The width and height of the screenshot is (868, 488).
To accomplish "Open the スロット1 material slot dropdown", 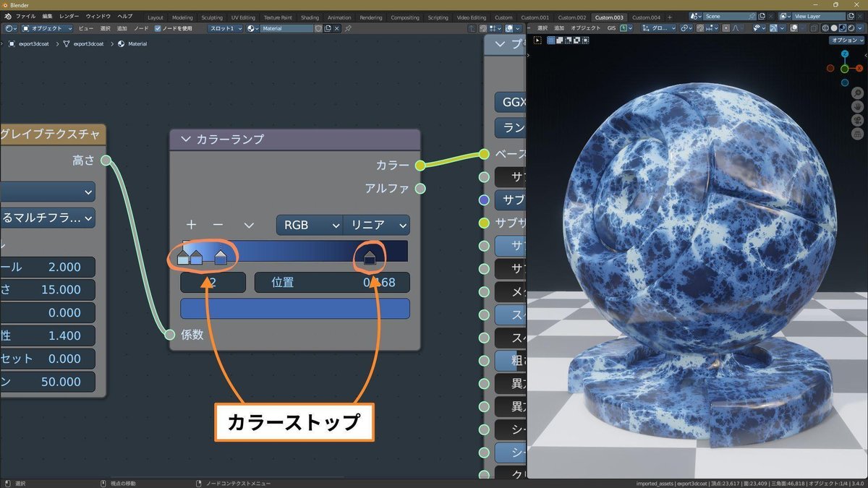I will click(225, 28).
